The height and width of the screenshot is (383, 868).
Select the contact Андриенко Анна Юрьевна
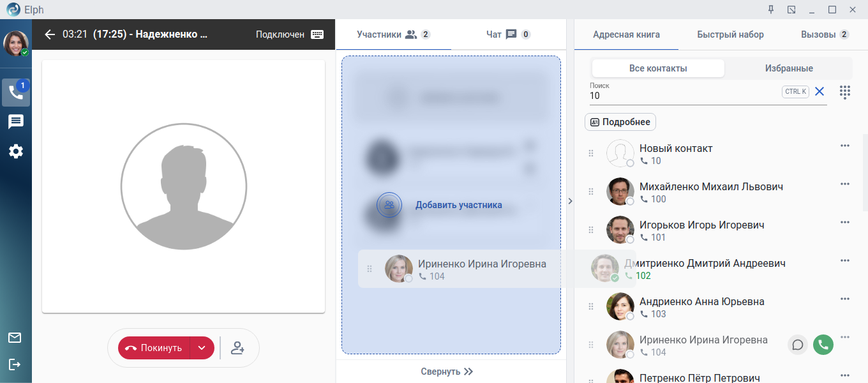pos(701,302)
